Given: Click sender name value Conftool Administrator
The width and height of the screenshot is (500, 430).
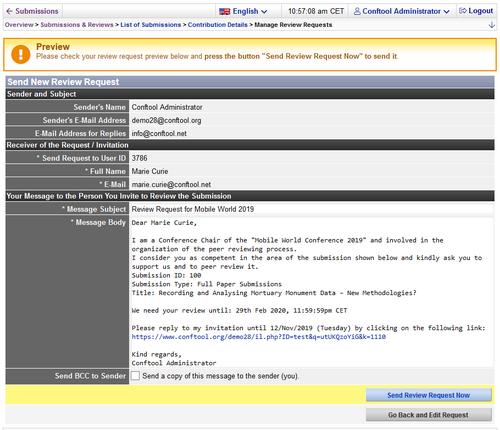Looking at the screenshot, I should [x=167, y=107].
